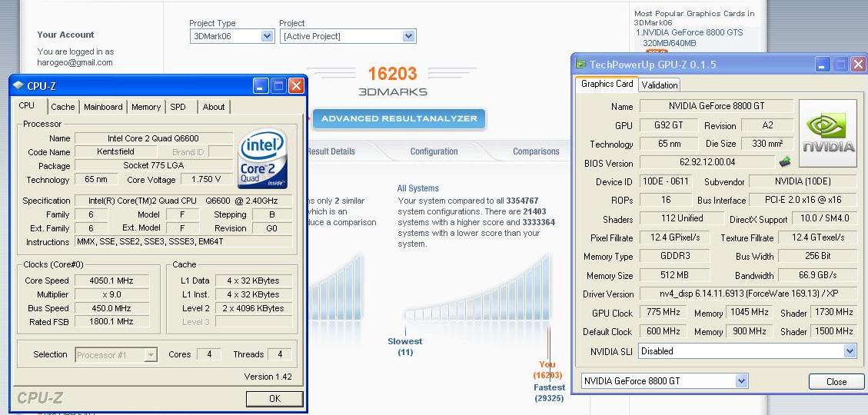Click the Shaders value 112 Unified
The width and height of the screenshot is (868, 415).
click(682, 218)
